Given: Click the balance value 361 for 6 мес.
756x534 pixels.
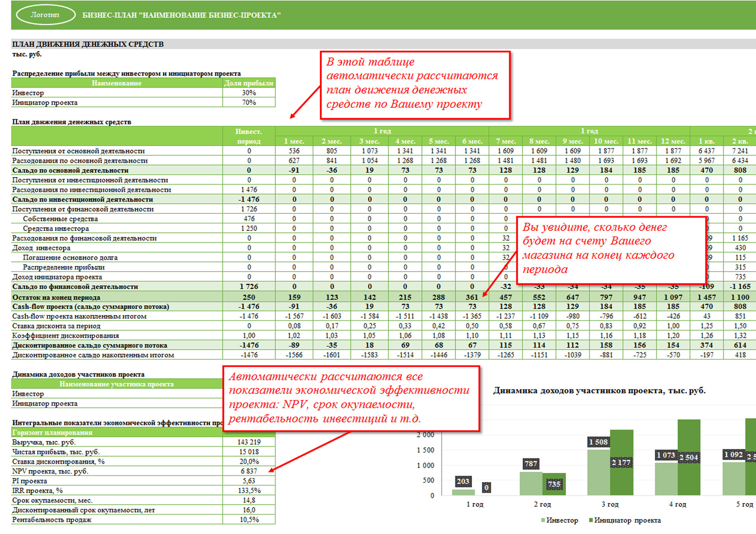Looking at the screenshot, I should click(472, 297).
